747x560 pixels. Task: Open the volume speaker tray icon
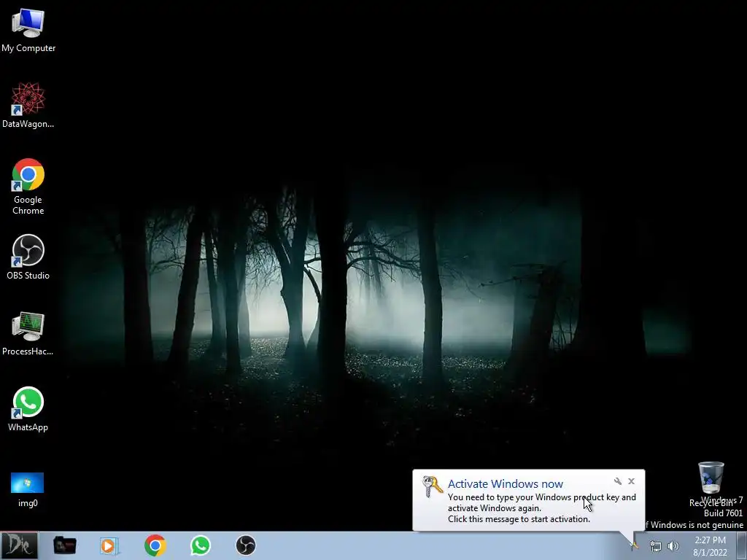click(x=673, y=546)
